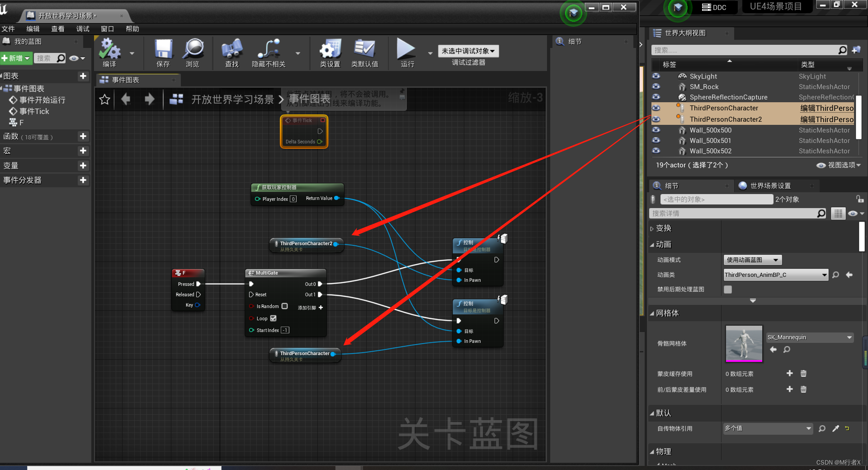Click the search magnifier in My Blueprint panel
868x470 pixels.
coord(61,58)
